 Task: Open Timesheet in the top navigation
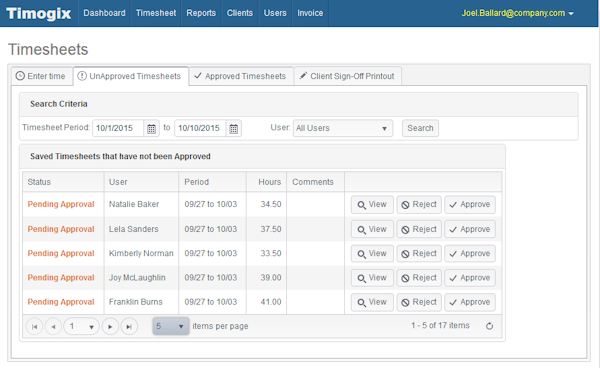(156, 13)
